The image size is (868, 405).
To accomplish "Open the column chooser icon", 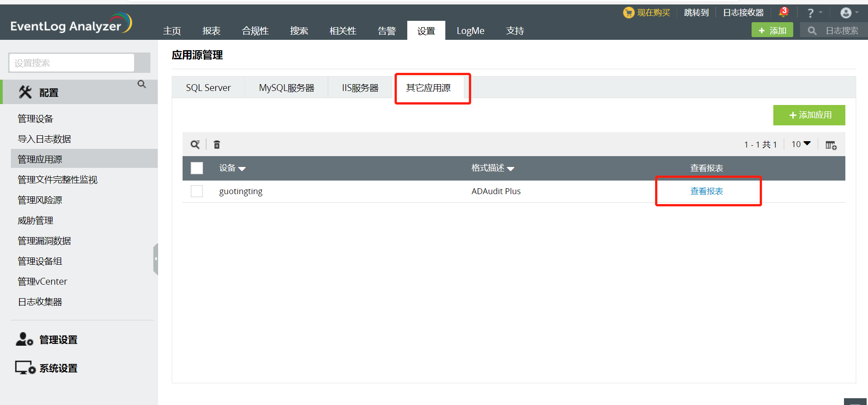I will (x=831, y=145).
